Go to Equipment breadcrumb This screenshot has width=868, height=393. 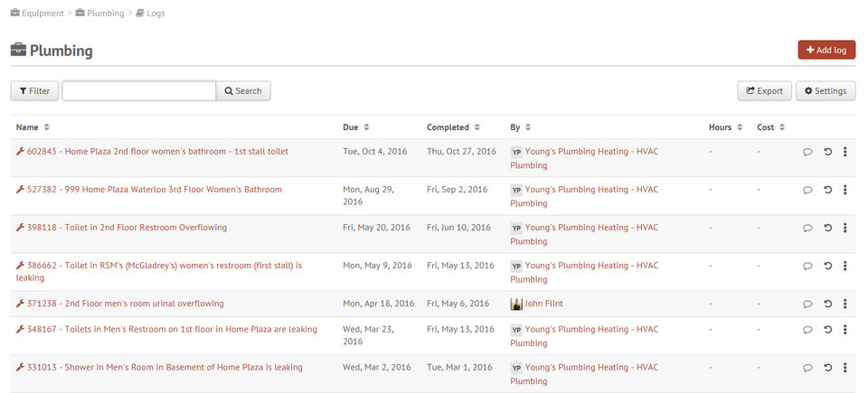(37, 14)
